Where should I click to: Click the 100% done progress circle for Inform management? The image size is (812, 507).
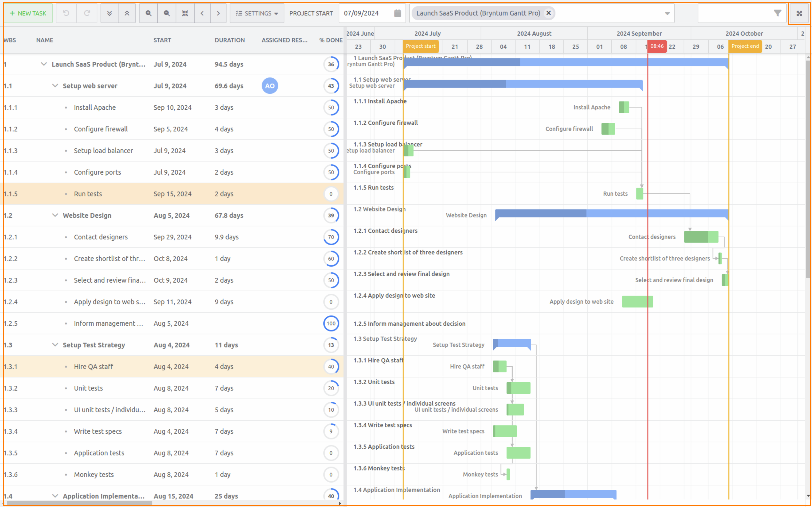click(331, 323)
